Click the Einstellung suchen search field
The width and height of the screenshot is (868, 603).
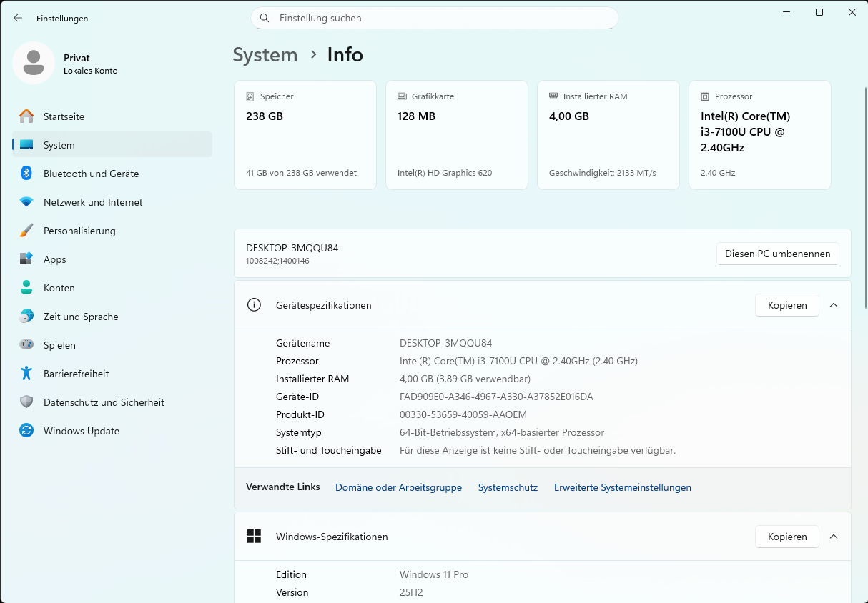coord(435,18)
